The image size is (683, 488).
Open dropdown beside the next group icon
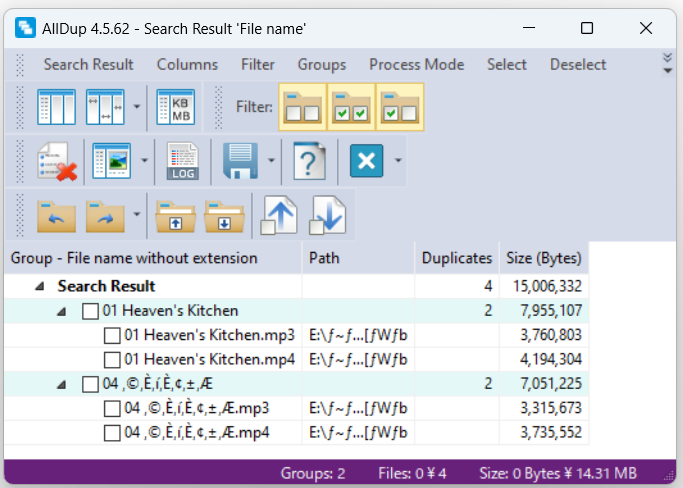[137, 214]
